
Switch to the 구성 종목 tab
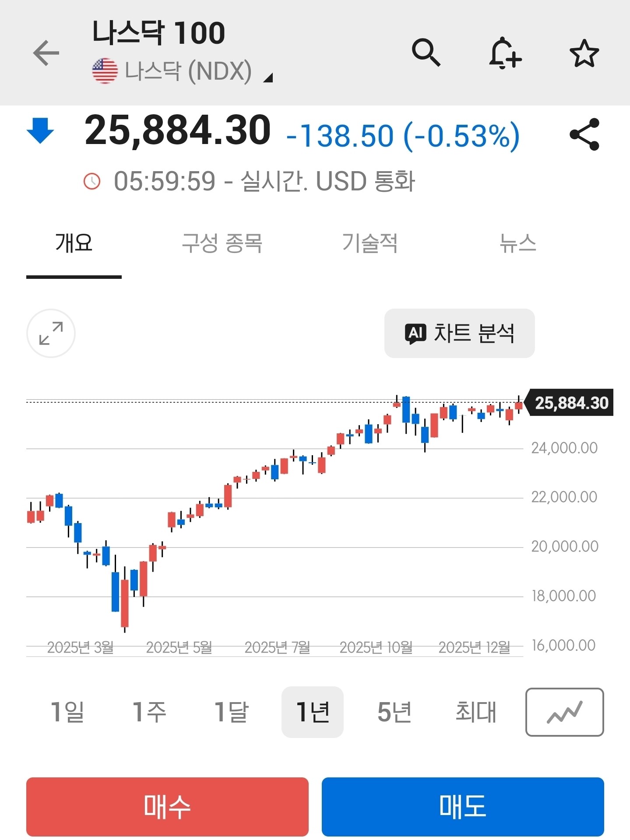(222, 243)
